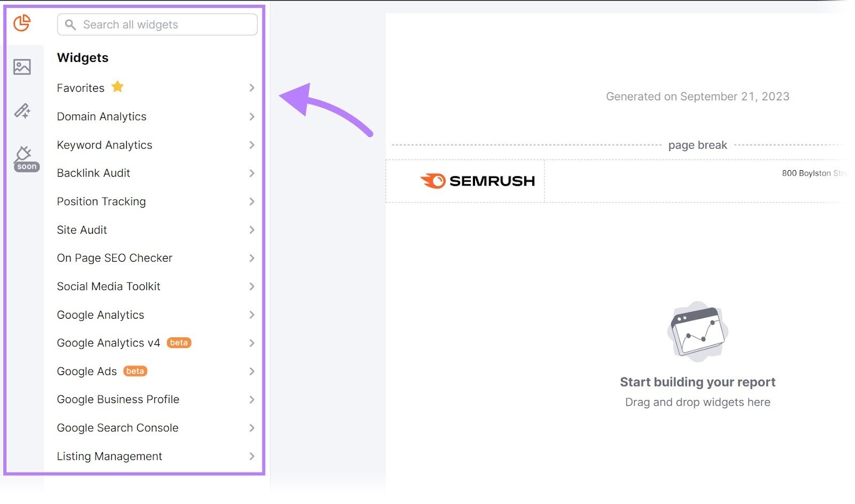Select the image/media sidebar icon

pyautogui.click(x=21, y=67)
